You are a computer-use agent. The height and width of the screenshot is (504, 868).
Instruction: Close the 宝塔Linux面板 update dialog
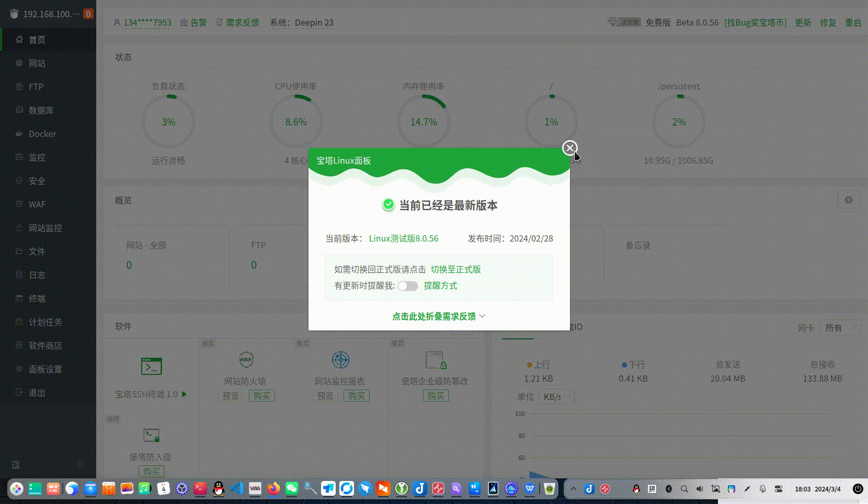(570, 148)
